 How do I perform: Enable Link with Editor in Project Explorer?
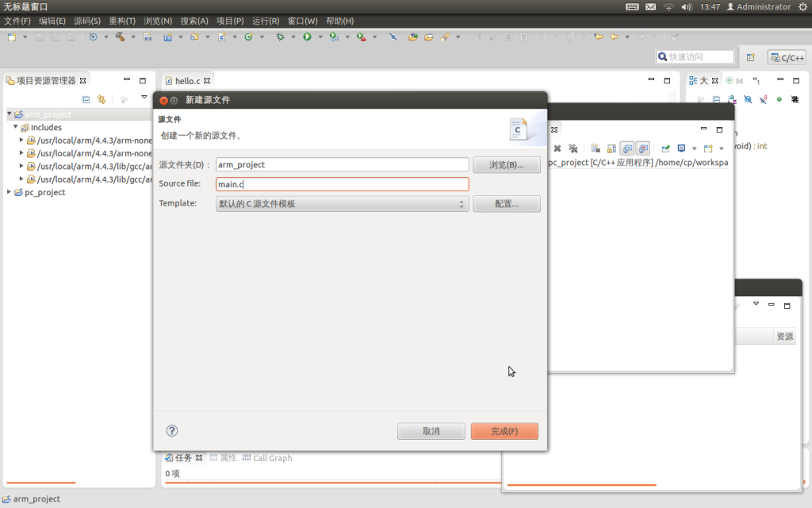coord(101,99)
